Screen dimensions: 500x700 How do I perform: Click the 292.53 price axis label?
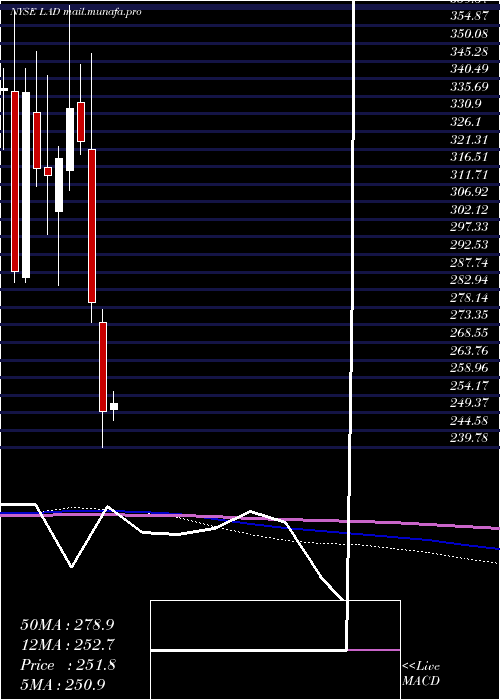coord(469,245)
